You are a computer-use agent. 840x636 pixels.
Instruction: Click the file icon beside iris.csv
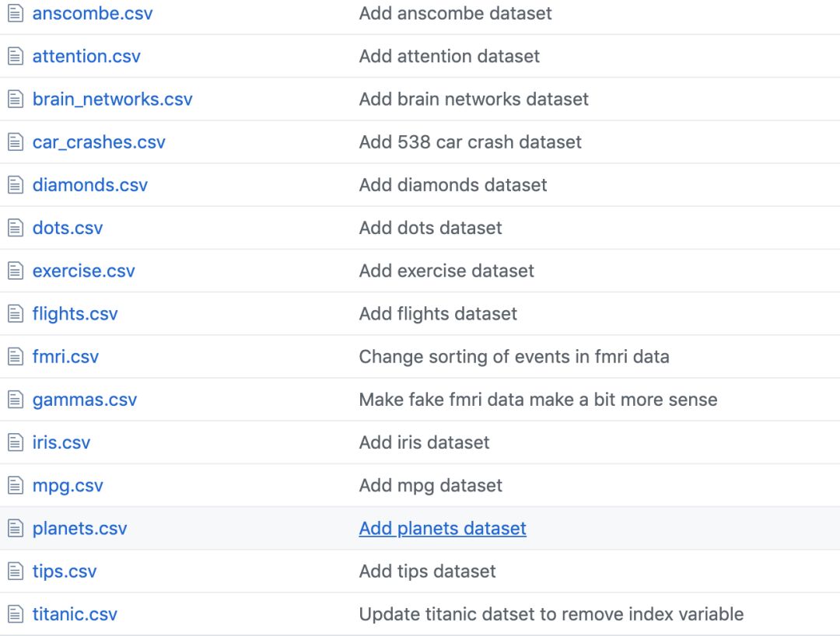coord(16,442)
